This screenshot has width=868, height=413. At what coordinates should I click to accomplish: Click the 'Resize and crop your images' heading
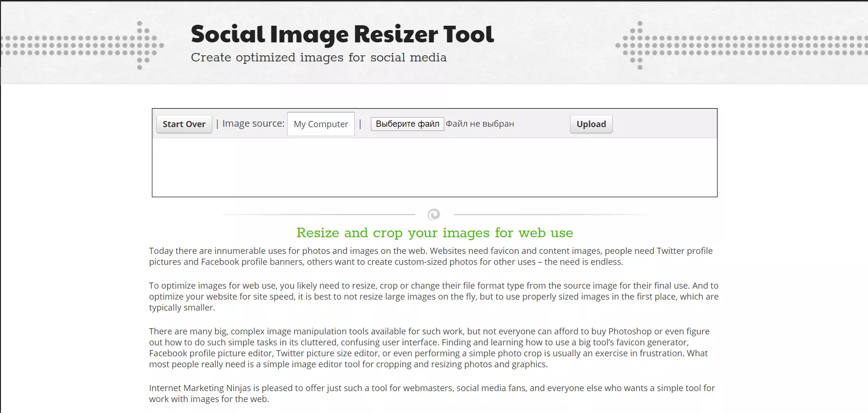click(435, 233)
